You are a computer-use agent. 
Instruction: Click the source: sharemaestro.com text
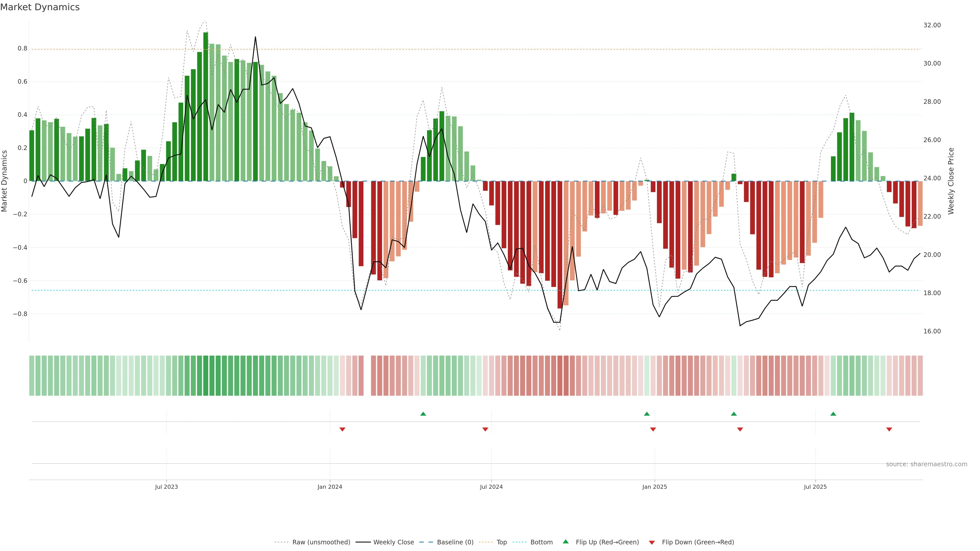(926, 464)
